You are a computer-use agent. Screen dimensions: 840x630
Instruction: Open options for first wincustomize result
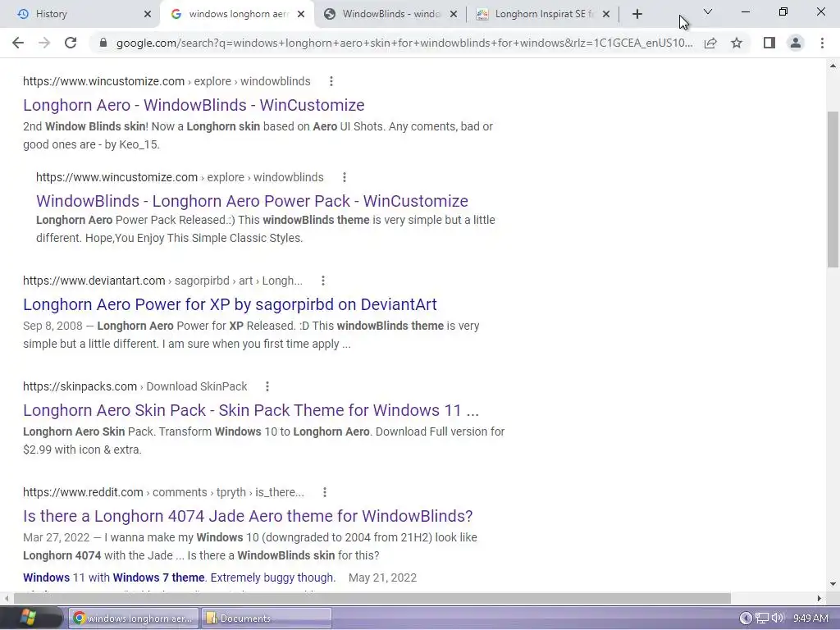pos(331,81)
